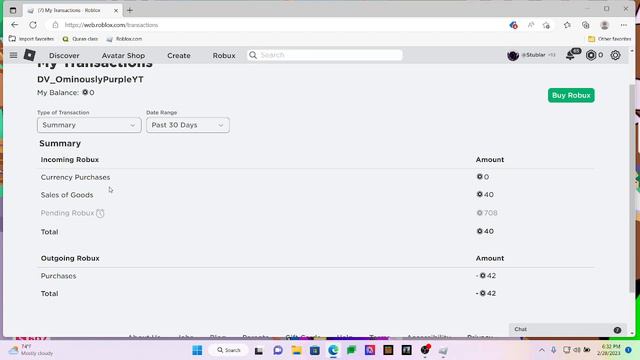
Task: Open the notifications bell icon
Action: click(571, 55)
